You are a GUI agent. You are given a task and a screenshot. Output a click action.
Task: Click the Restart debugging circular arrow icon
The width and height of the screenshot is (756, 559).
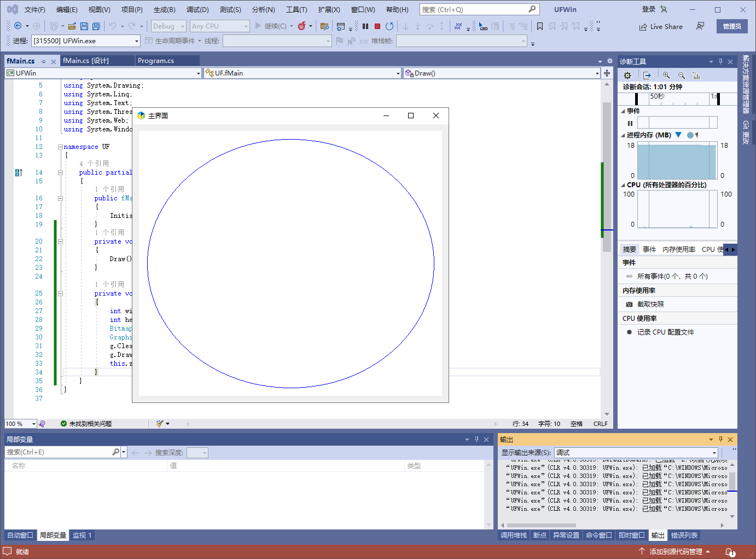(x=389, y=26)
